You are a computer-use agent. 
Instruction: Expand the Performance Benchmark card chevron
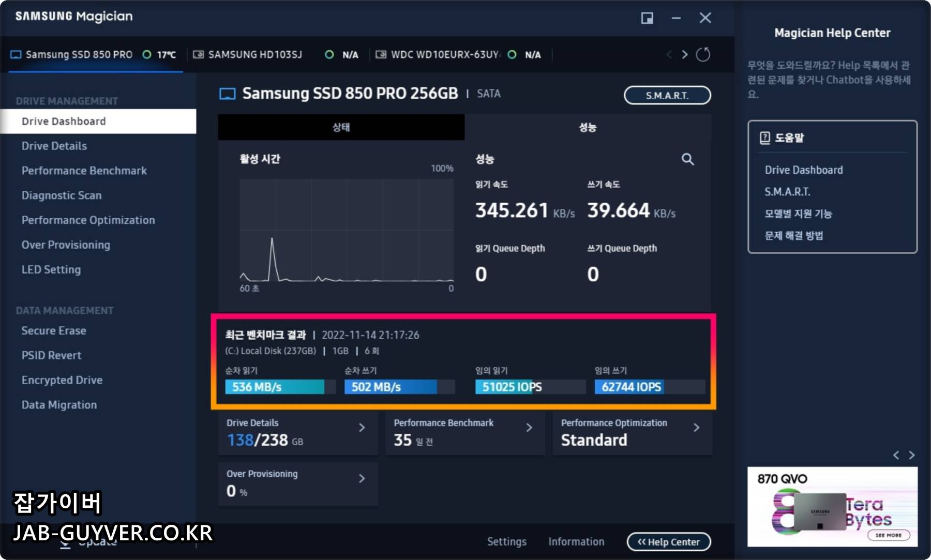coord(529,427)
